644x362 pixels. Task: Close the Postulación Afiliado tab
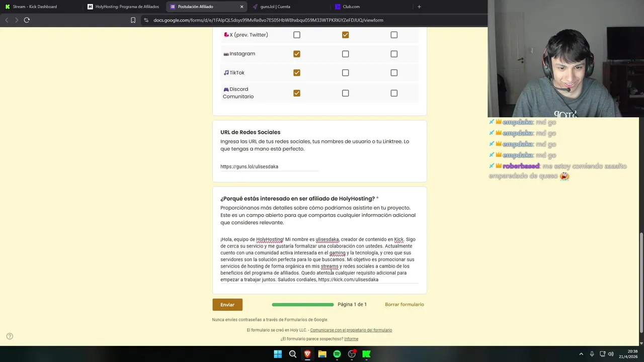tap(242, 7)
